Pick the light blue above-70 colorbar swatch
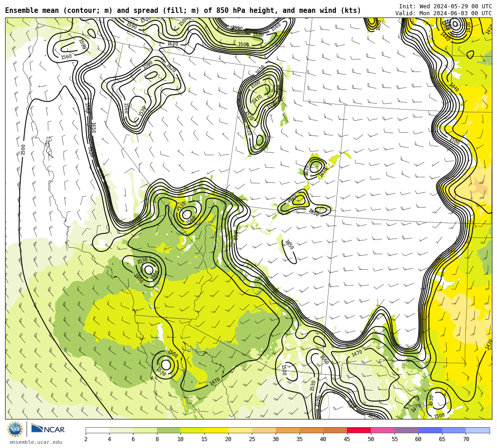The image size is (497, 448). [x=478, y=430]
